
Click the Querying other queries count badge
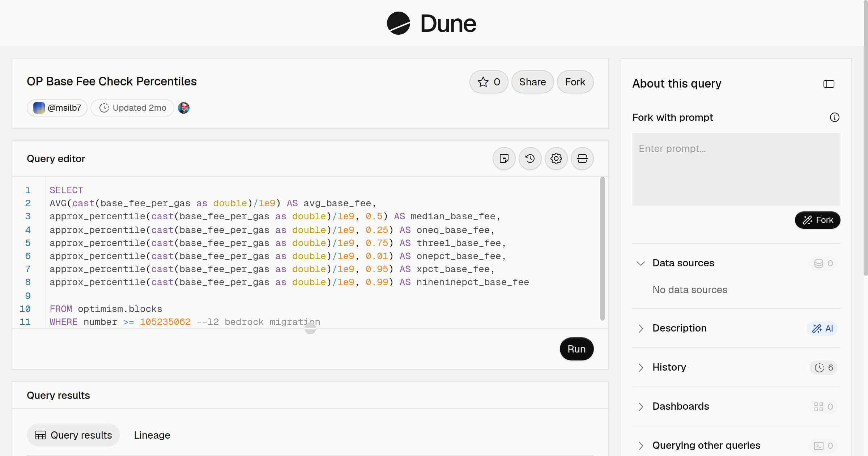tap(824, 446)
